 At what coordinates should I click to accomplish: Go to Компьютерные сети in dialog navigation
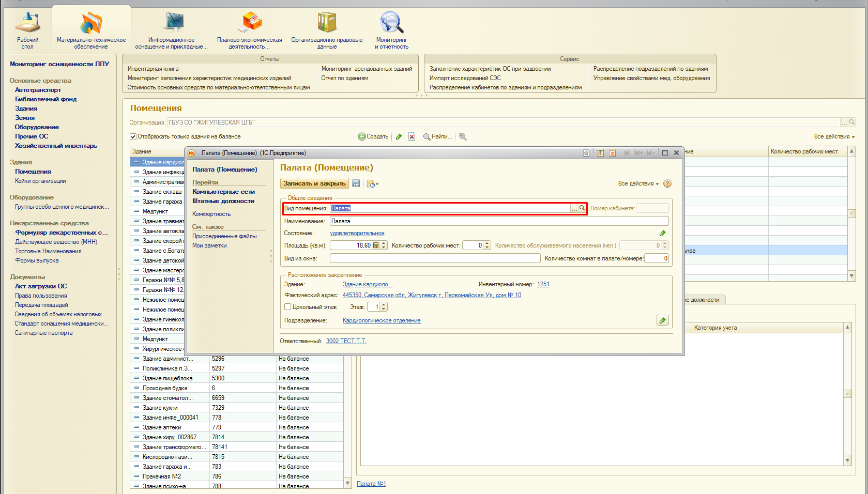click(x=223, y=192)
